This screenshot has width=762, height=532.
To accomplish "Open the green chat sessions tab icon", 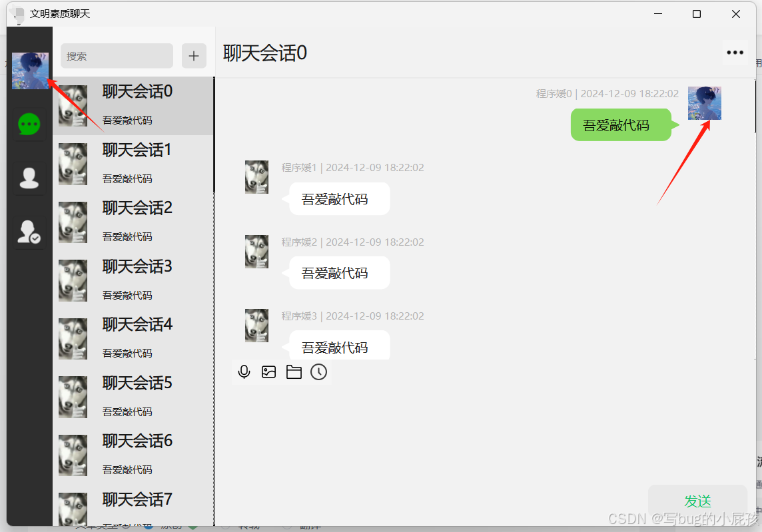I will pyautogui.click(x=29, y=125).
